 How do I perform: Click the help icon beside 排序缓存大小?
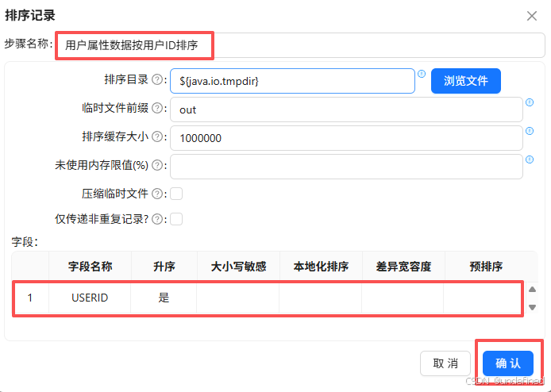click(x=157, y=136)
